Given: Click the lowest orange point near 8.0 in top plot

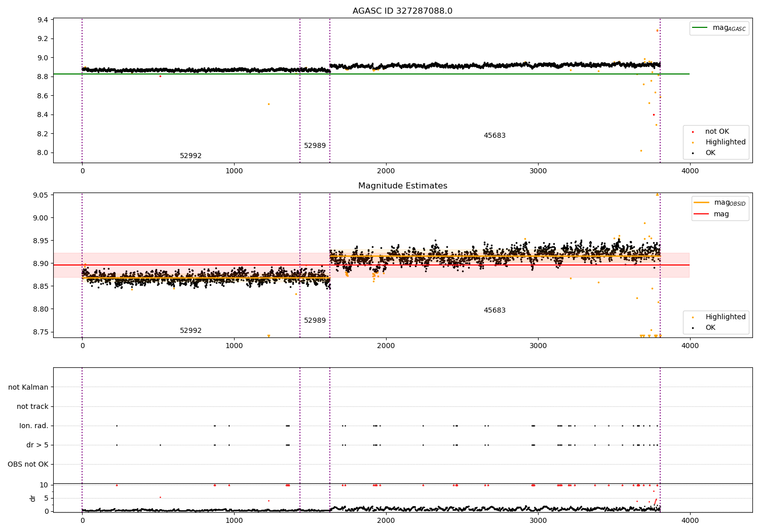Looking at the screenshot, I should (641, 150).
